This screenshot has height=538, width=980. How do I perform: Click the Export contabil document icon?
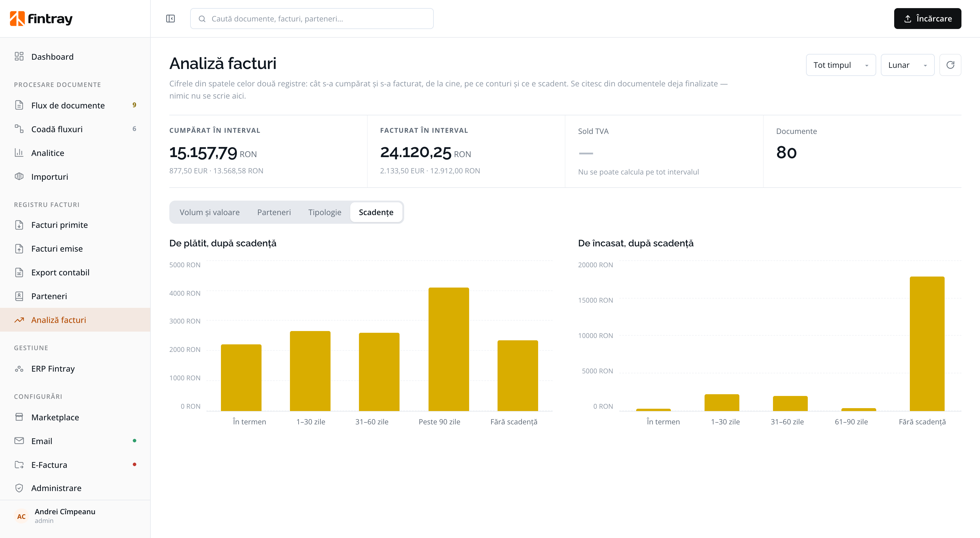click(19, 272)
